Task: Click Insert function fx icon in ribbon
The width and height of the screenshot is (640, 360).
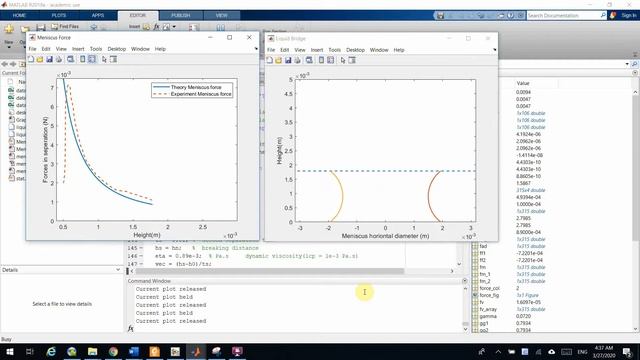Action: tap(156, 27)
